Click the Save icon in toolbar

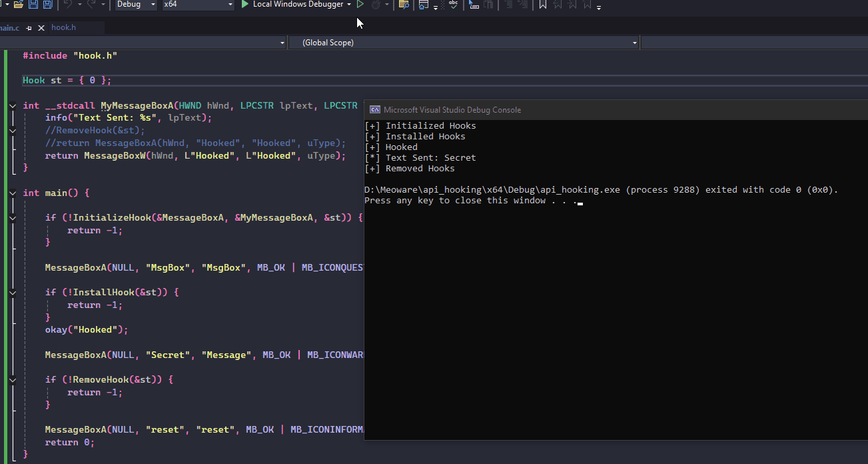point(33,5)
